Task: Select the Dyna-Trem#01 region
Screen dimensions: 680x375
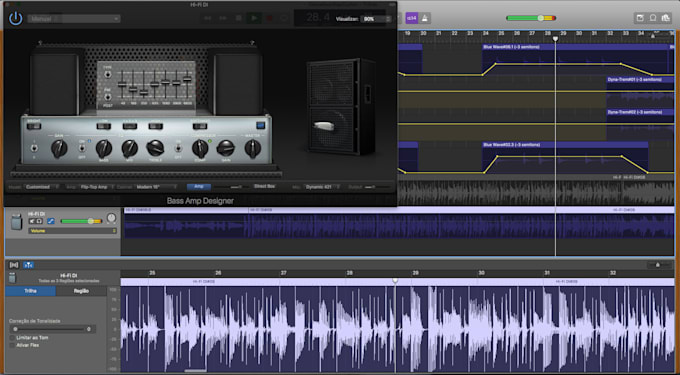Action: 640,93
